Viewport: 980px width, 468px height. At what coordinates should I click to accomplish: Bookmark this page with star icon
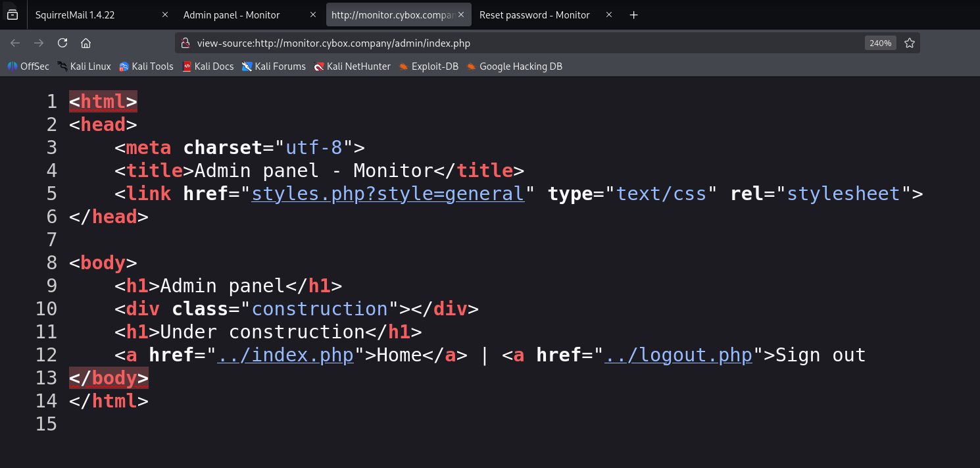click(x=910, y=43)
